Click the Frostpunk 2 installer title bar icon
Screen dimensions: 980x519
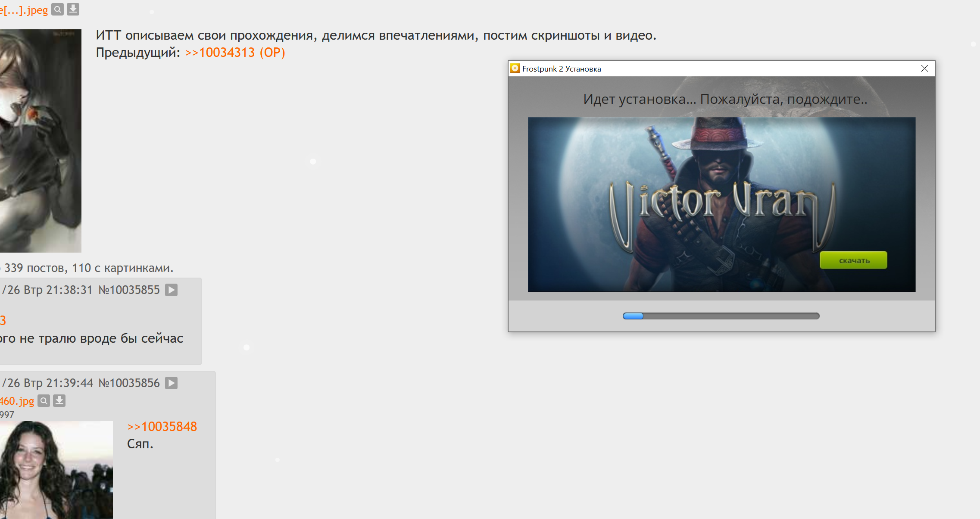[x=515, y=69]
